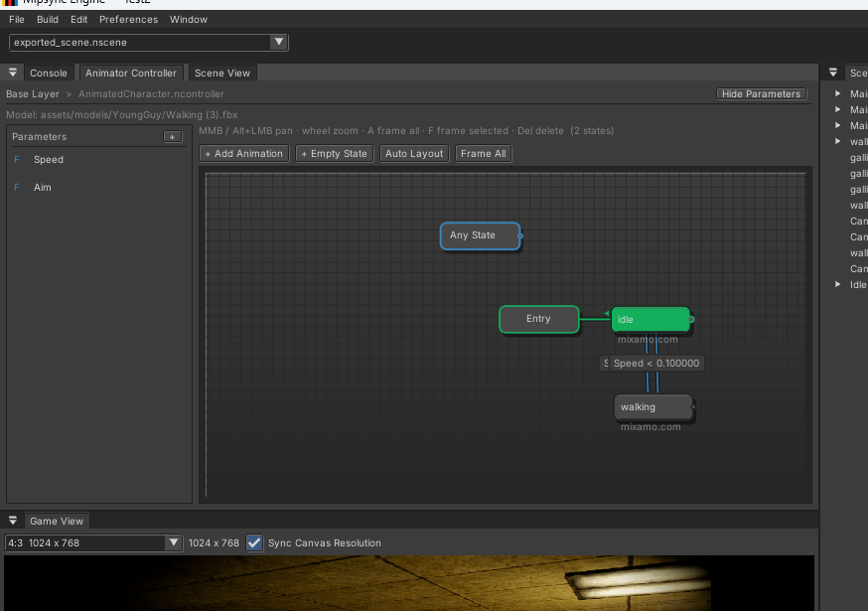The width and height of the screenshot is (868, 611).
Task: Switch to the Scene View tab
Action: (x=222, y=74)
